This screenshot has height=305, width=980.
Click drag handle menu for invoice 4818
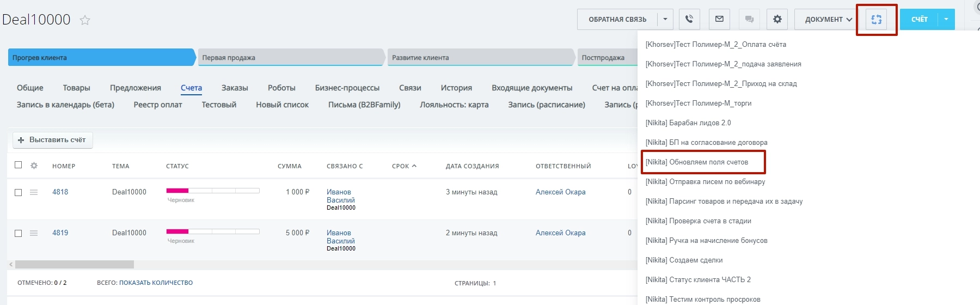point(34,192)
